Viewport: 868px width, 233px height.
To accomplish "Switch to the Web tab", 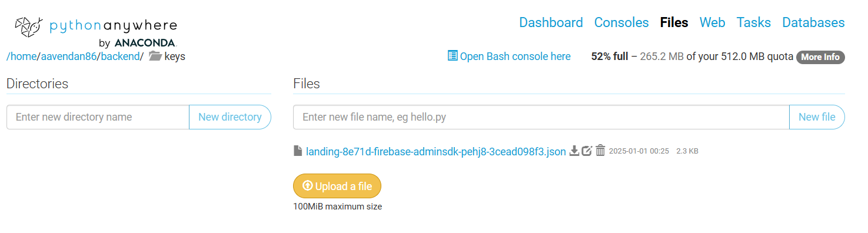I will pos(712,22).
